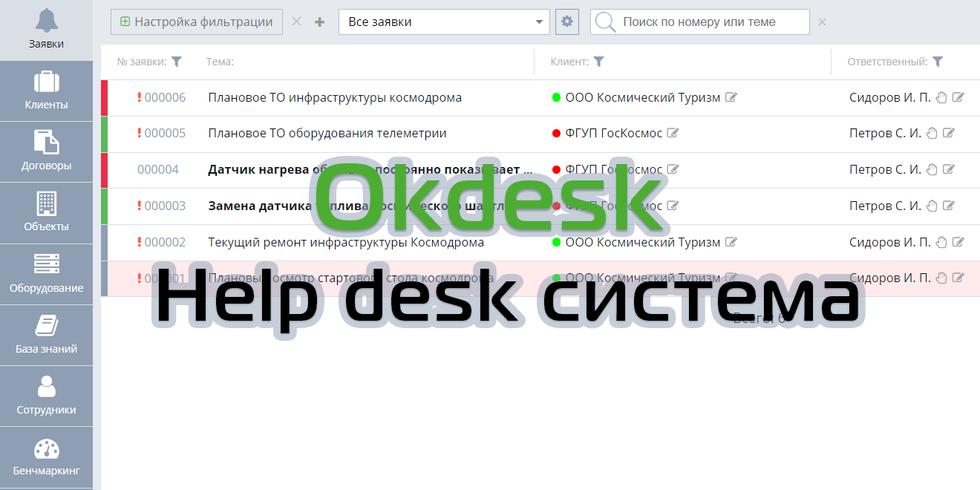Open filter for № заявки column

tap(176, 62)
